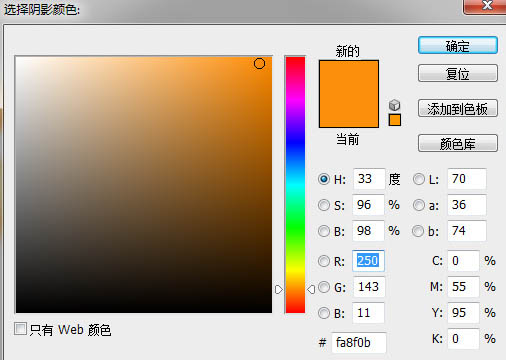
Task: Click the right hue slider arrow
Action: (x=311, y=289)
